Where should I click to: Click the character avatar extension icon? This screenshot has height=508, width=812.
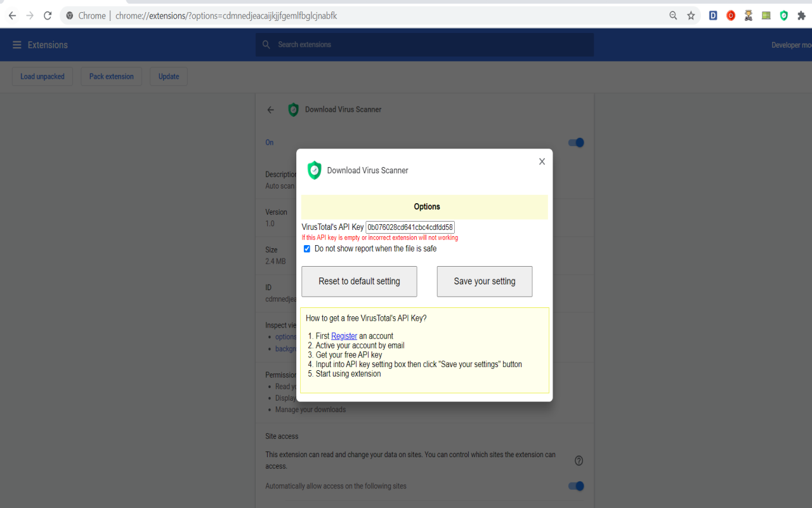749,16
